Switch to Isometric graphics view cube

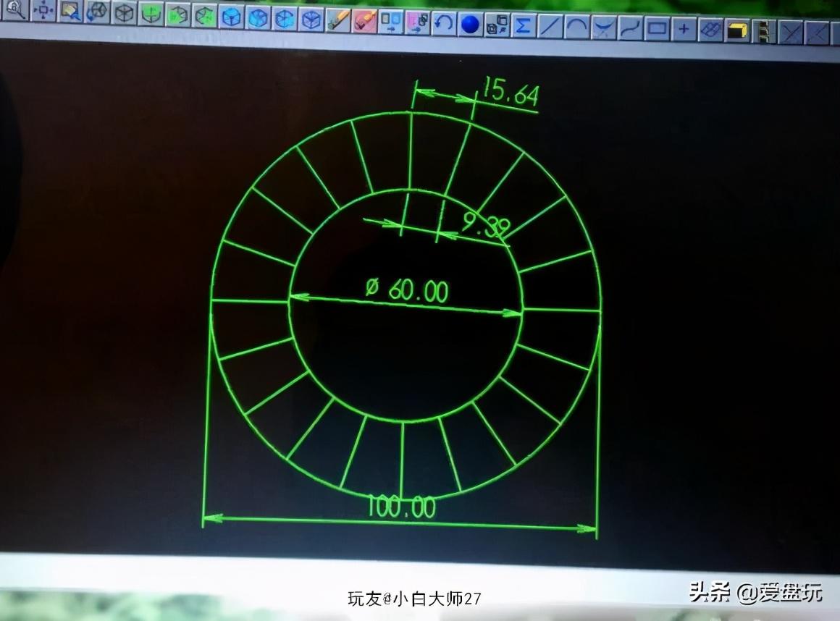click(x=125, y=13)
